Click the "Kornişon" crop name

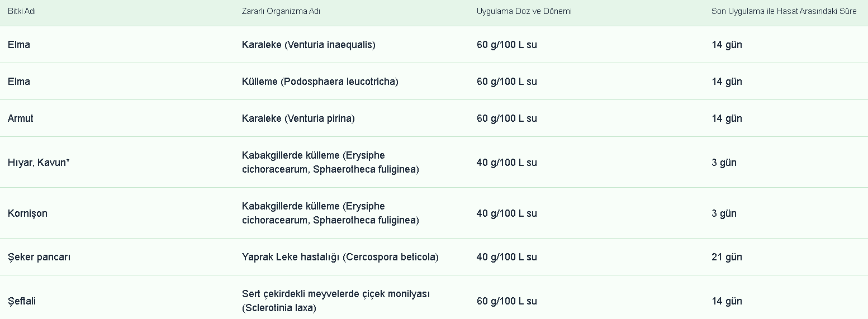pyautogui.click(x=27, y=213)
